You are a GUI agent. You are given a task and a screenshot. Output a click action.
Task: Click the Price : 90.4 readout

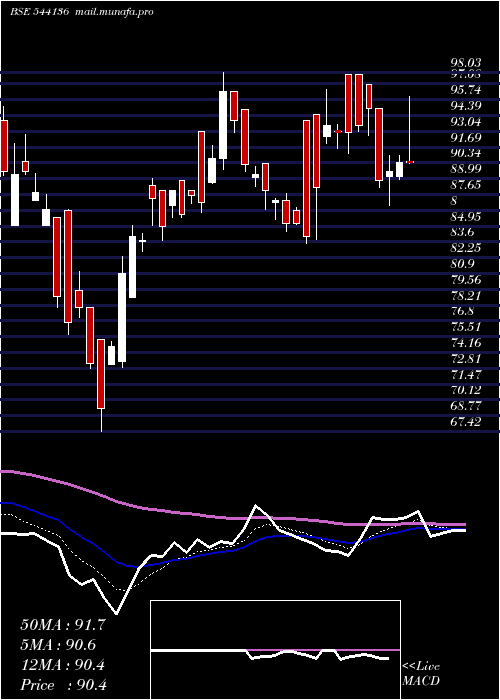click(x=63, y=685)
